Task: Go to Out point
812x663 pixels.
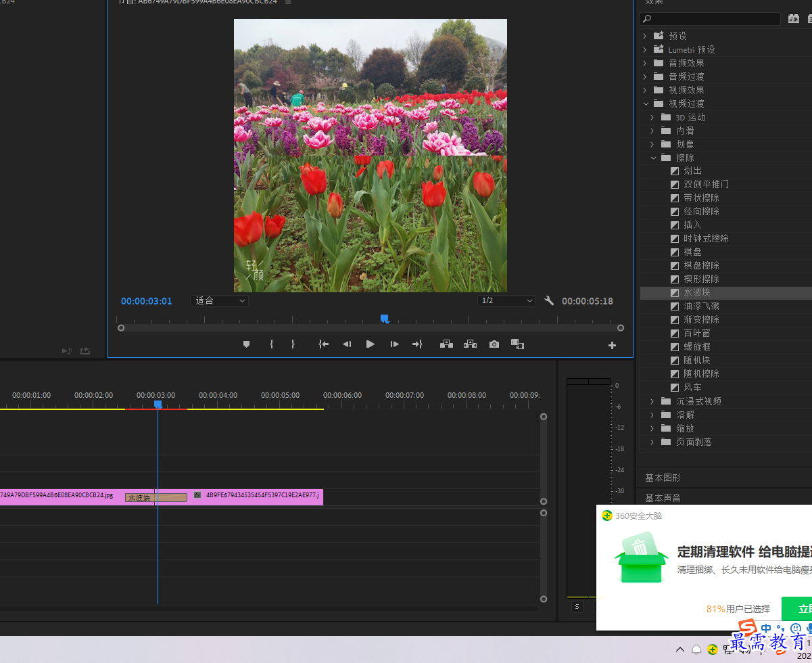Action: click(417, 344)
